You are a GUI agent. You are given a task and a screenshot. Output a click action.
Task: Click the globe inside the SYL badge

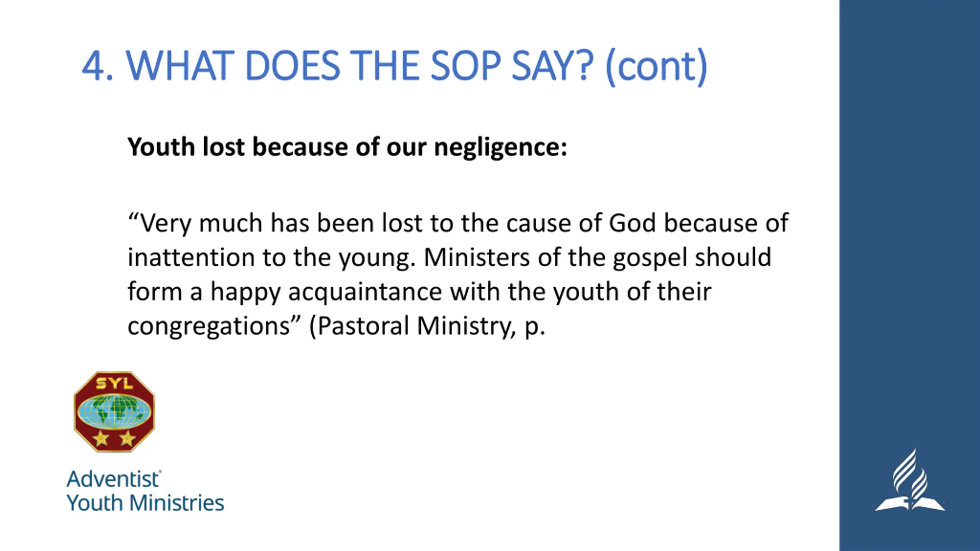[x=114, y=412]
